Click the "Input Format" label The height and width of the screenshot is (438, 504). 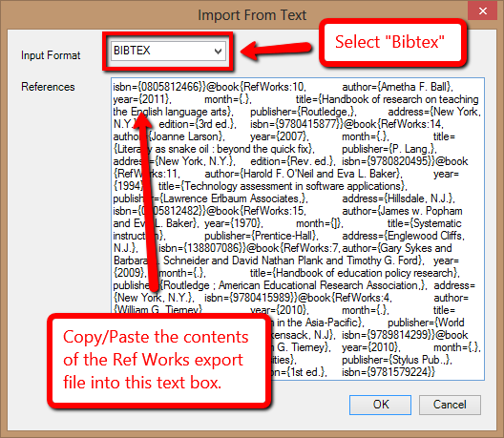coord(51,55)
